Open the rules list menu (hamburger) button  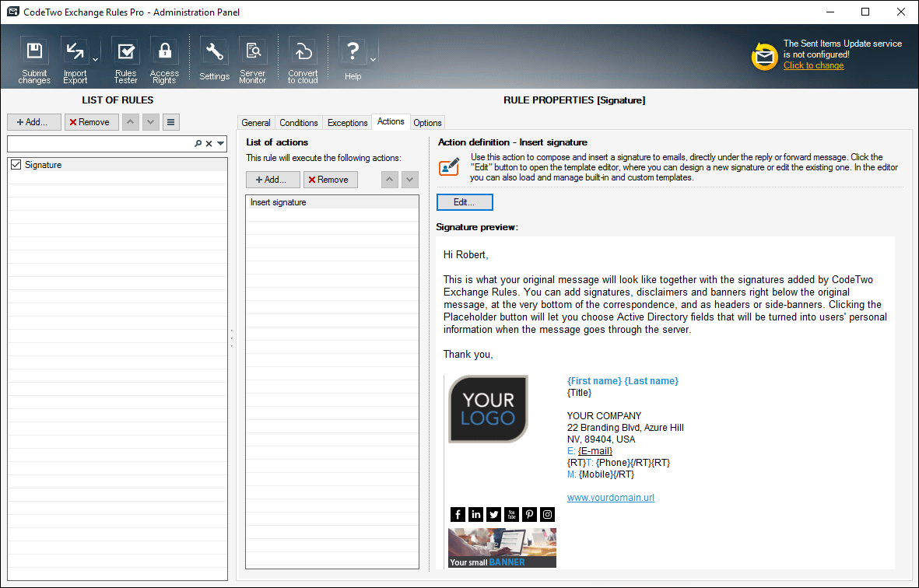click(170, 122)
